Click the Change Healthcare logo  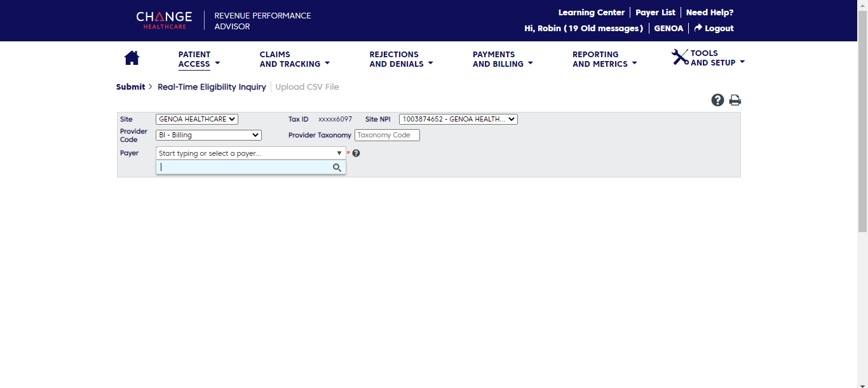pyautogui.click(x=164, y=20)
